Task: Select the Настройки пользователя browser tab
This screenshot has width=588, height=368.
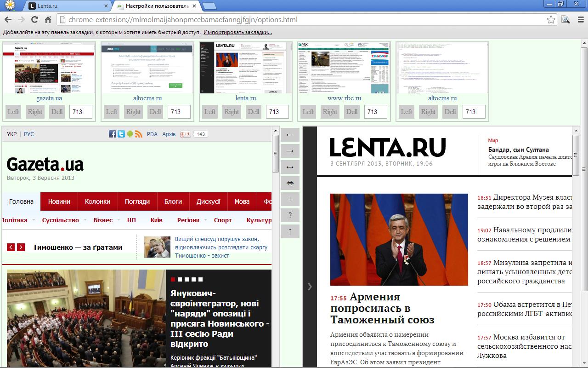Action: click(156, 6)
